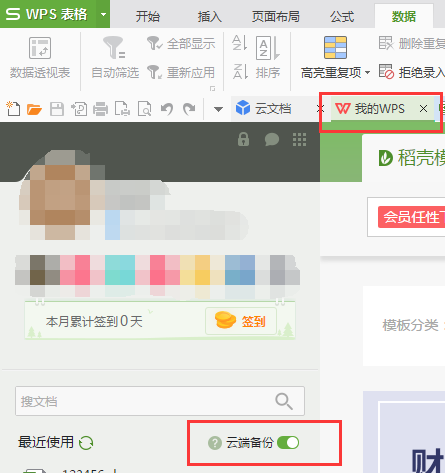Switch to the 云文档 document tab
Viewport: 445px width, 473px height.
coord(273,109)
